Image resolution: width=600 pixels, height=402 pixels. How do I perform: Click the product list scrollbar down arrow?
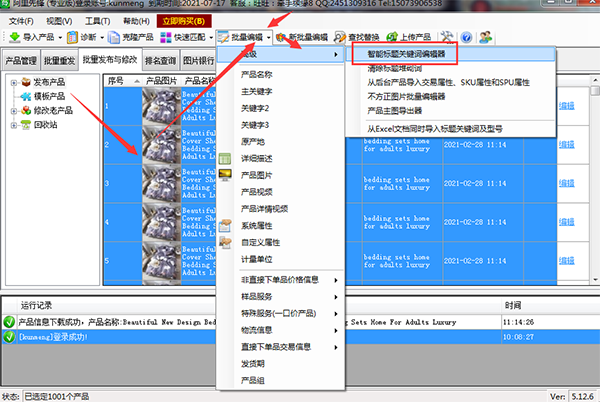coord(595,280)
